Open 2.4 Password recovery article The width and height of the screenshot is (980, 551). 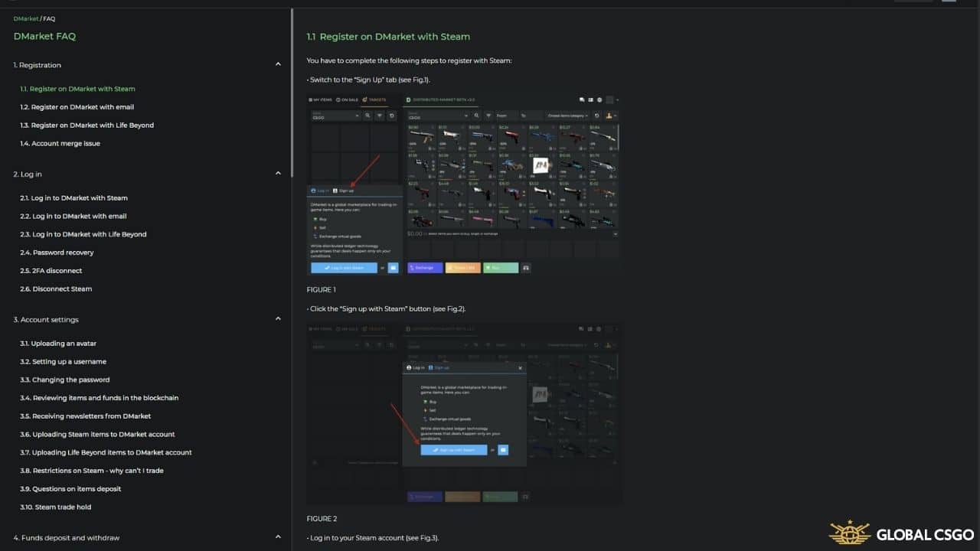[57, 253]
